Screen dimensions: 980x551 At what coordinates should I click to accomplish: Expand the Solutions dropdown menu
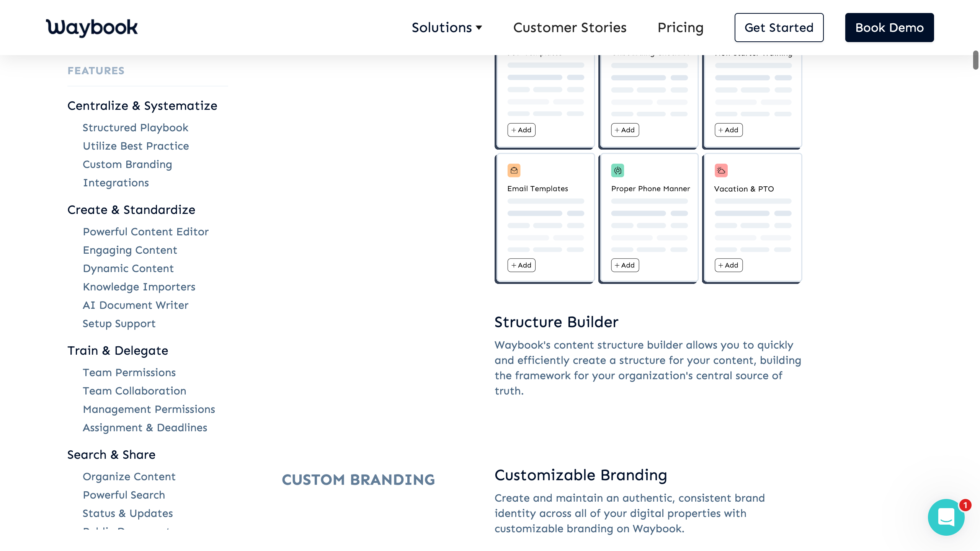[x=446, y=28]
